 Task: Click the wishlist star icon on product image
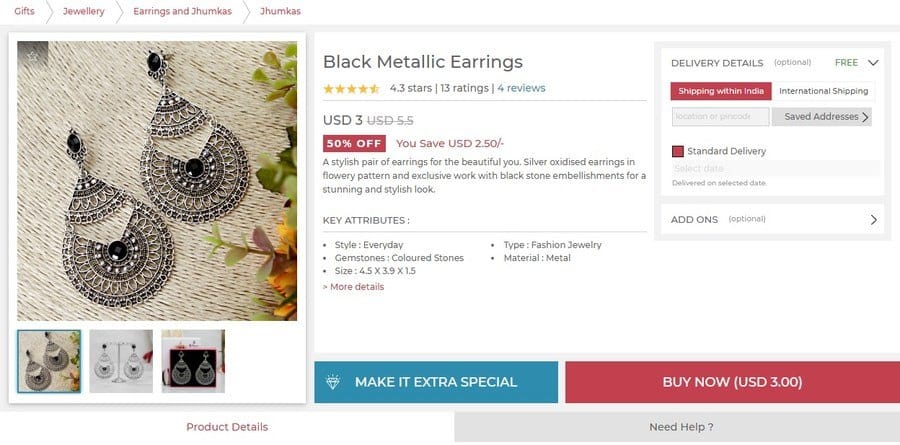tap(33, 56)
